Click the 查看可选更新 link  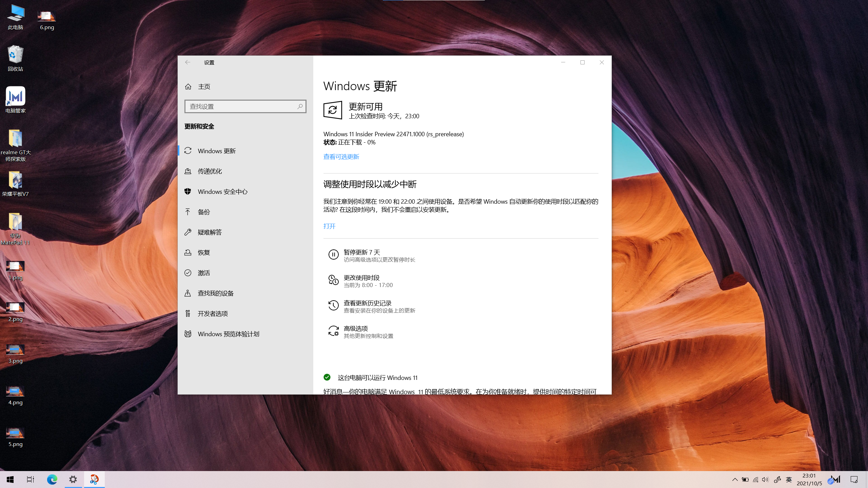pyautogui.click(x=341, y=157)
